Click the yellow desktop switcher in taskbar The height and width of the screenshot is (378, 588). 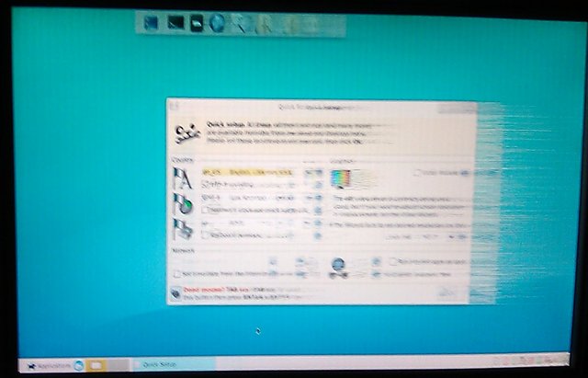pyautogui.click(x=96, y=365)
